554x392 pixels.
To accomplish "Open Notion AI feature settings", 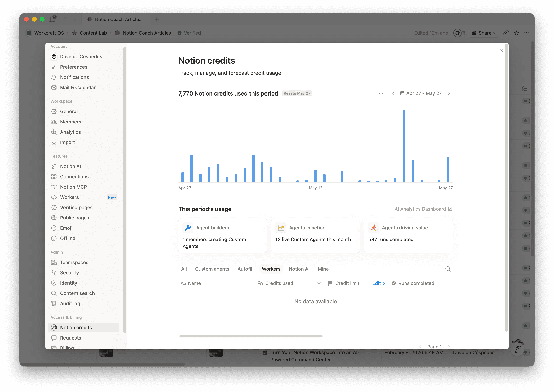I will (x=83, y=166).
